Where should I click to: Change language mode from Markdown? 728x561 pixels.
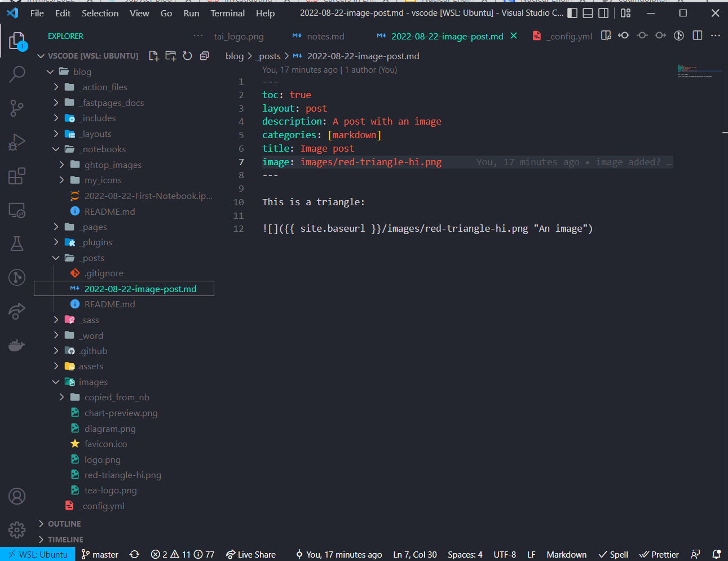[567, 554]
